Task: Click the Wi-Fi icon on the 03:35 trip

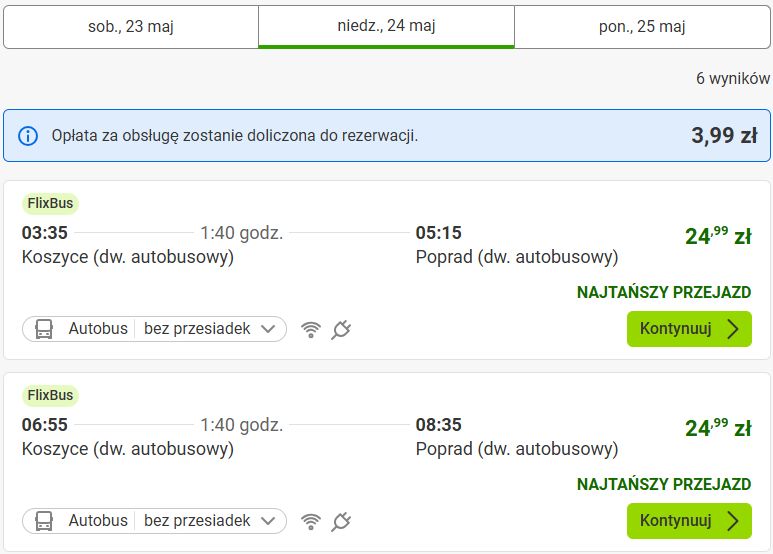Action: point(311,329)
